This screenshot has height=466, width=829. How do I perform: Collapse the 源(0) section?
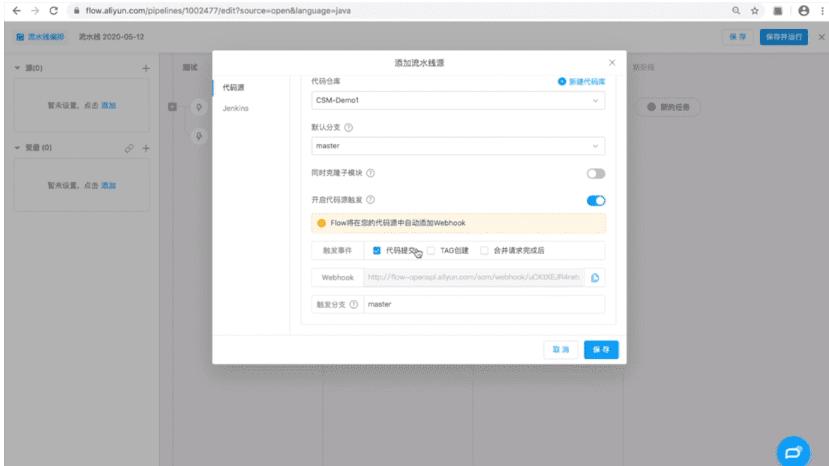pos(17,68)
